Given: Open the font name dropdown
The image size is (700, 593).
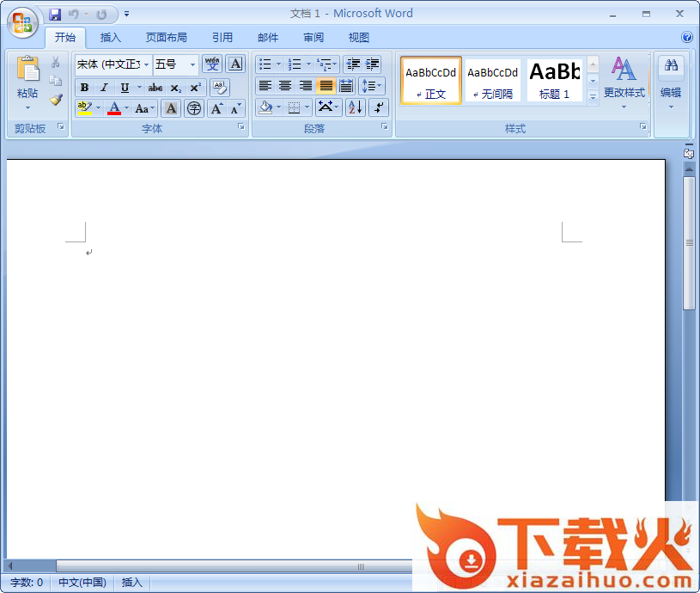Looking at the screenshot, I should tap(146, 64).
